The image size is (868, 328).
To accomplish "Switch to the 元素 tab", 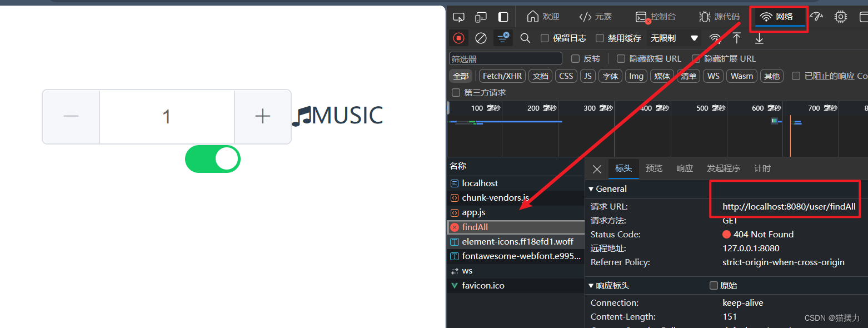I will pyautogui.click(x=595, y=17).
